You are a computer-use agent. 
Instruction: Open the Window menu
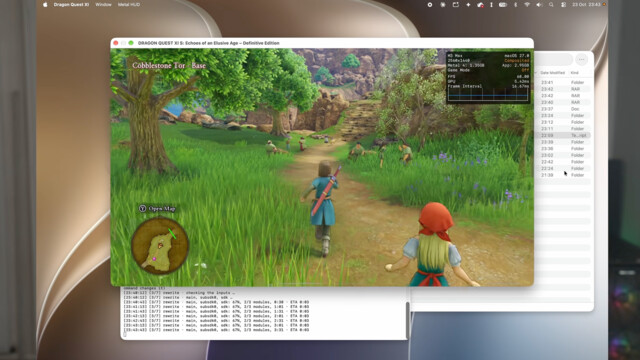[x=103, y=4]
